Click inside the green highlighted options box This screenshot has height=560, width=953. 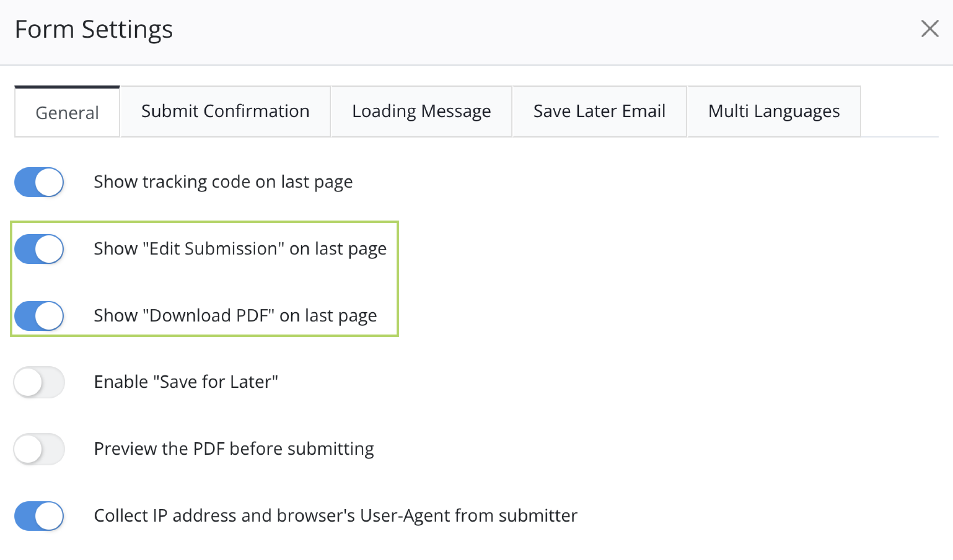pos(204,279)
